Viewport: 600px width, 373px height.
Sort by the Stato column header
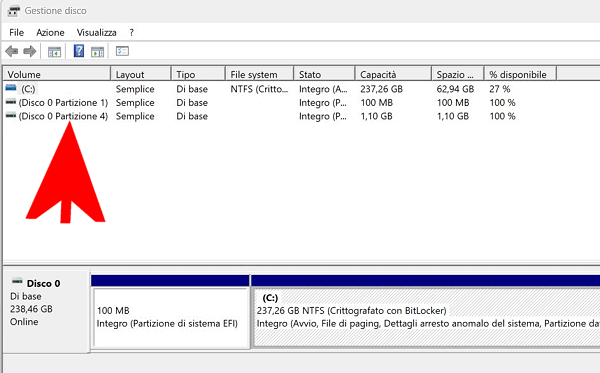tap(324, 74)
